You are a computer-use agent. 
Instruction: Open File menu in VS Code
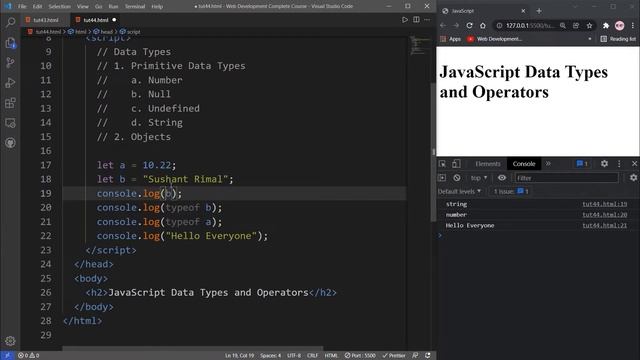(x=22, y=7)
